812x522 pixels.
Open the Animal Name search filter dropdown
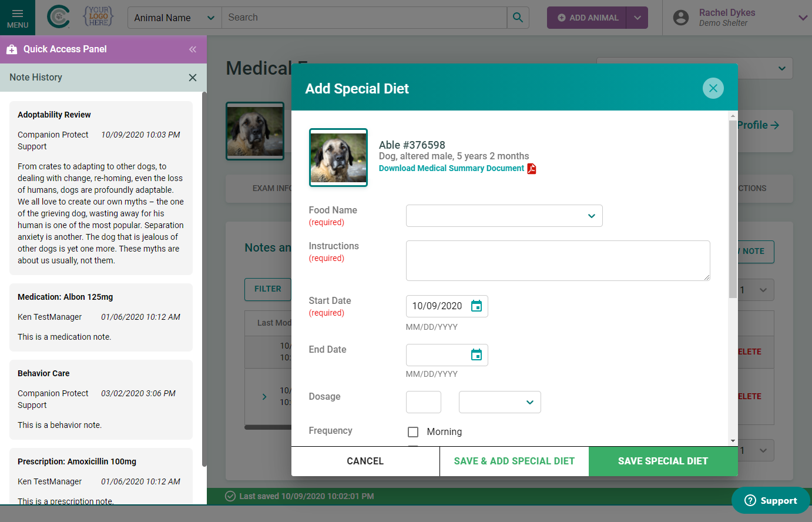point(174,18)
